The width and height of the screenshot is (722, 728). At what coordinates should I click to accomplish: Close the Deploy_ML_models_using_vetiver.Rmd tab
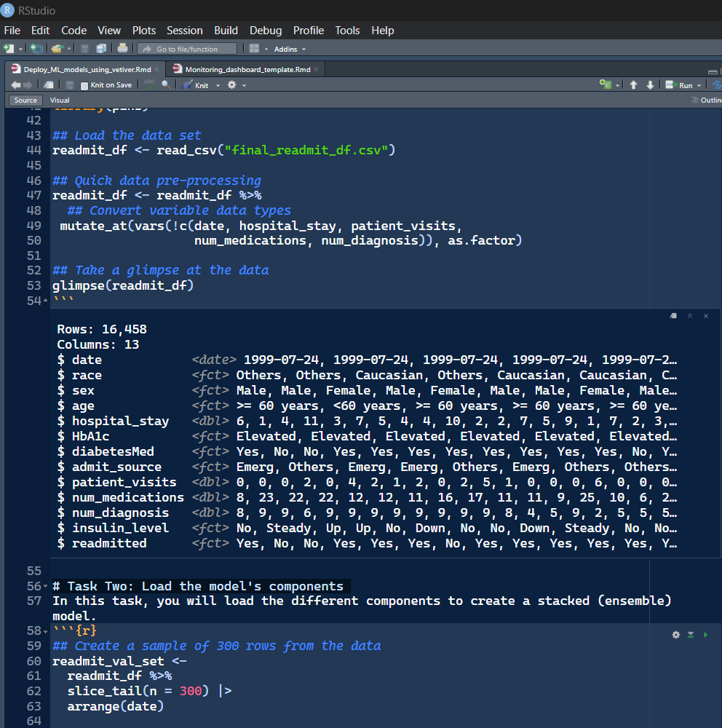point(156,69)
